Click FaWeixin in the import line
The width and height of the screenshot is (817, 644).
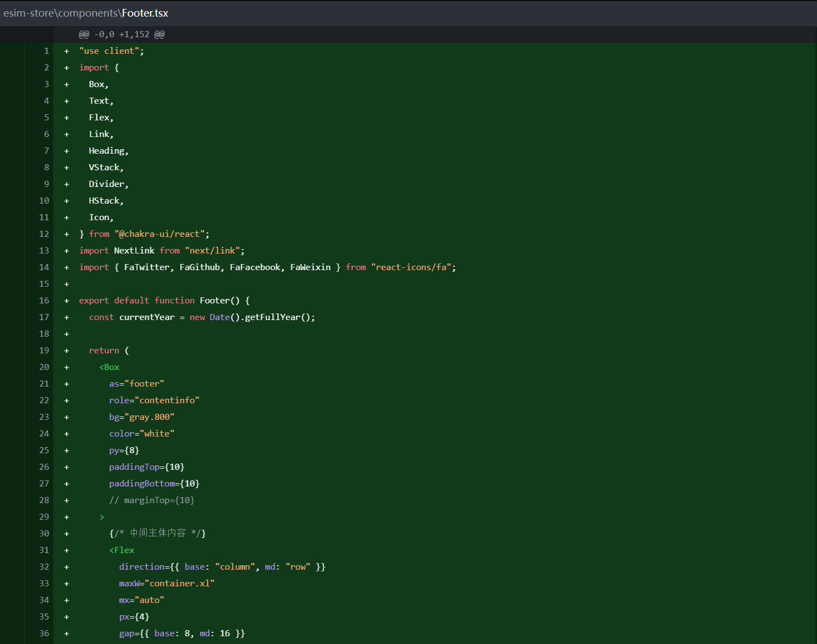311,267
